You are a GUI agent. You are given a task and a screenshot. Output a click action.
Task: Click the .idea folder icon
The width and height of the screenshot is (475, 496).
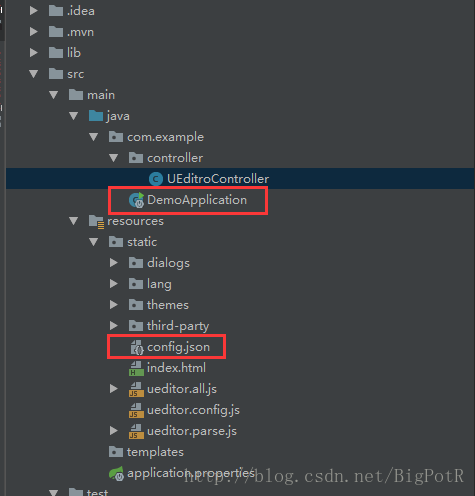coord(56,11)
